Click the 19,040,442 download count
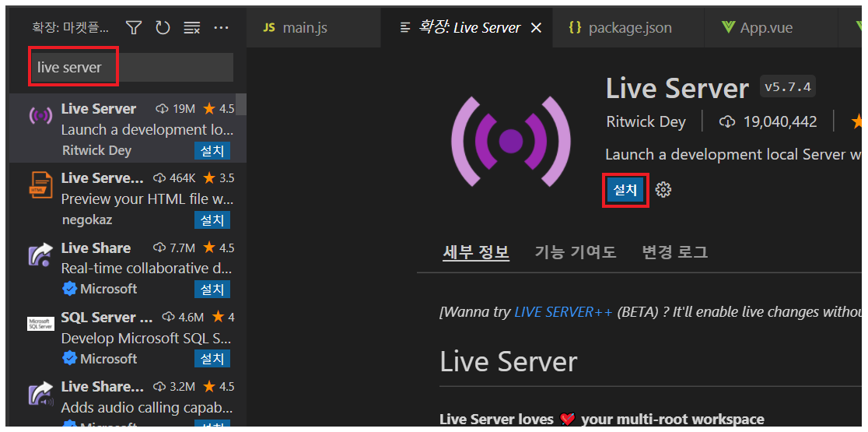 pyautogui.click(x=770, y=122)
